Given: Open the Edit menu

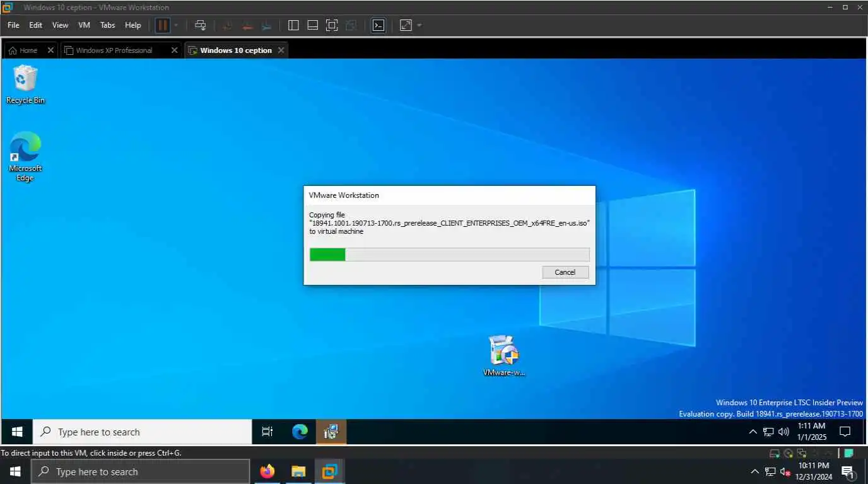Looking at the screenshot, I should (35, 25).
